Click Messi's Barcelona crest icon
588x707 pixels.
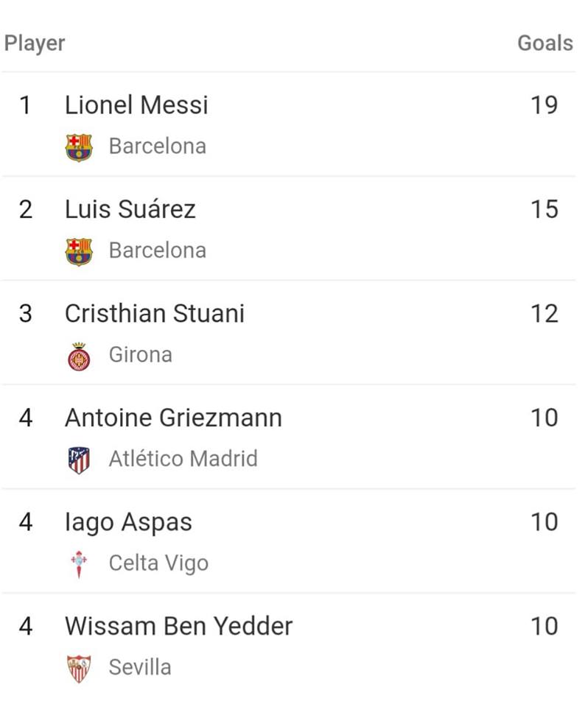click(x=79, y=147)
